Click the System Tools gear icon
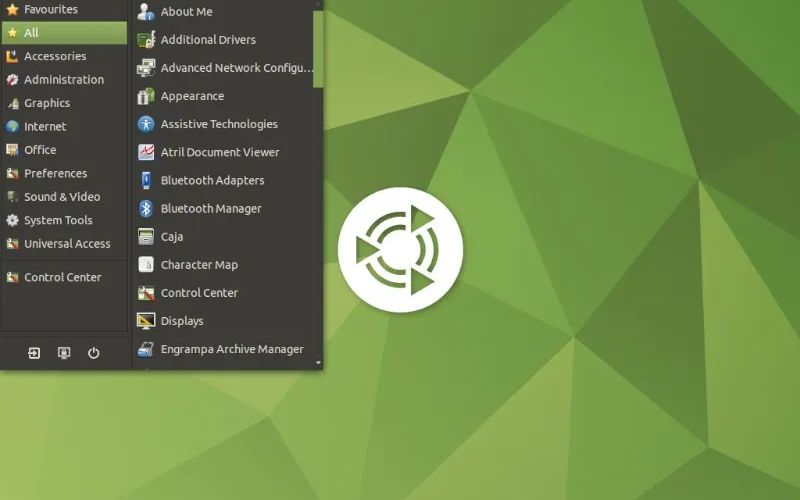The image size is (800, 500). click(x=12, y=220)
